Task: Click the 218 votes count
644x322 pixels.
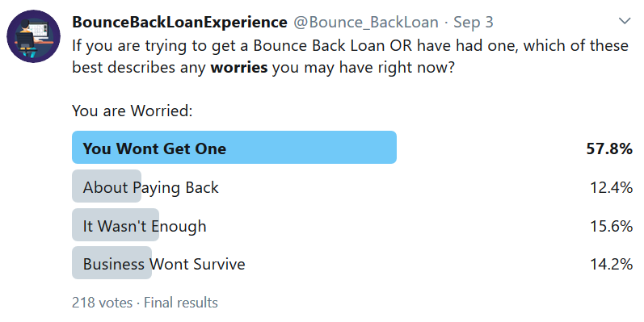Action: click(x=102, y=303)
